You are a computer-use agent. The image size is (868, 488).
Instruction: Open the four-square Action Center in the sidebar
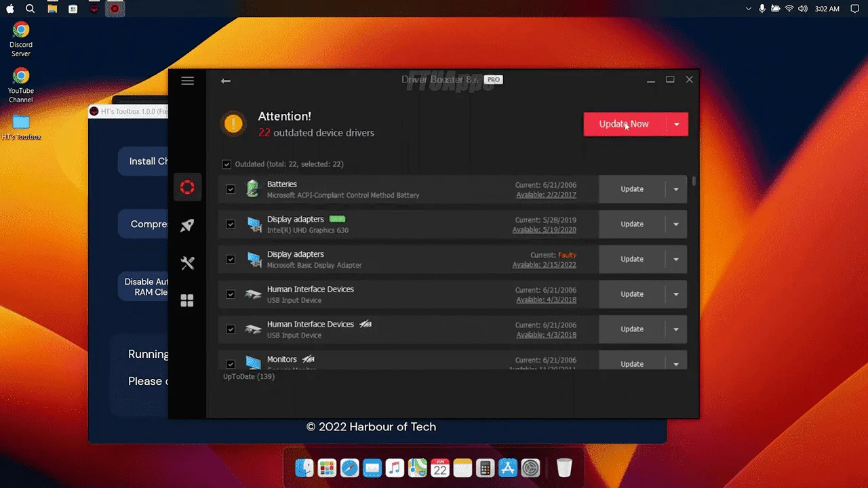point(187,300)
